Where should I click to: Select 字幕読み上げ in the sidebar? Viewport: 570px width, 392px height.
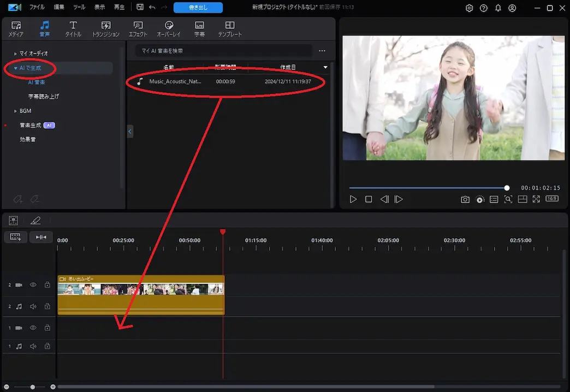(x=44, y=97)
